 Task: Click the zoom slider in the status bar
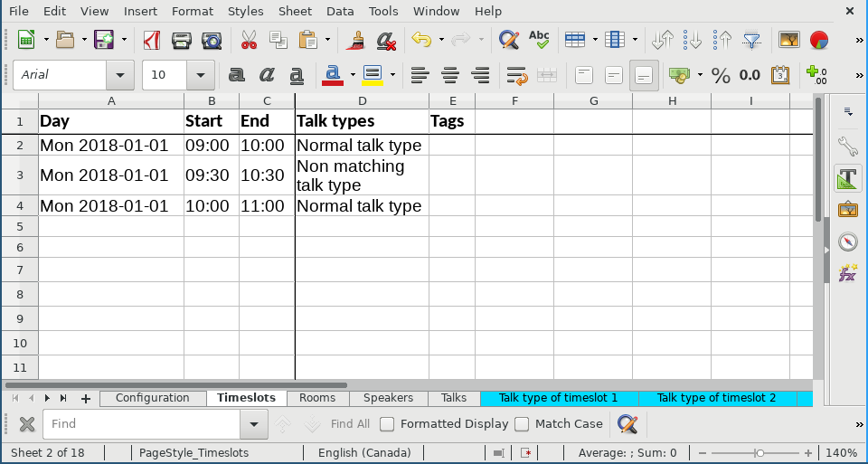pos(759,452)
